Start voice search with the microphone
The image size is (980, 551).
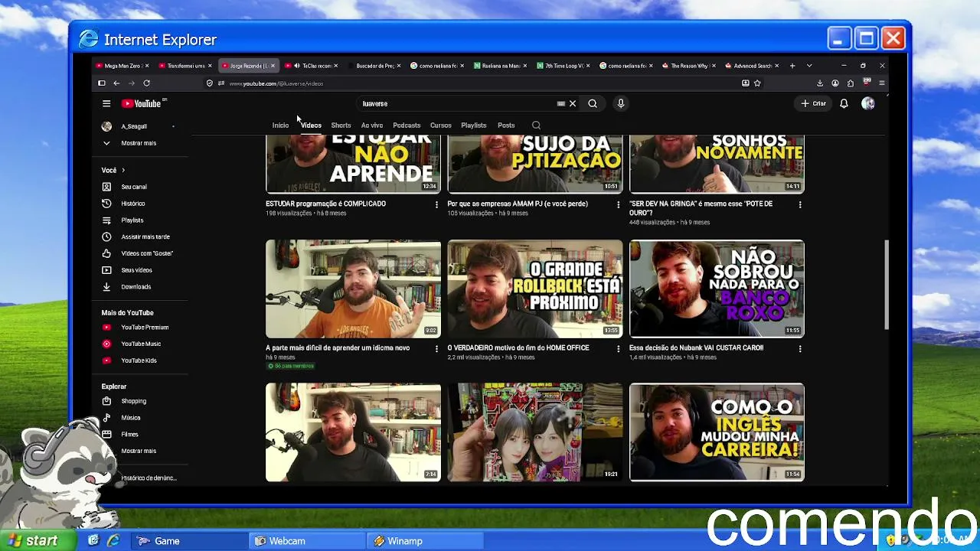pos(621,103)
